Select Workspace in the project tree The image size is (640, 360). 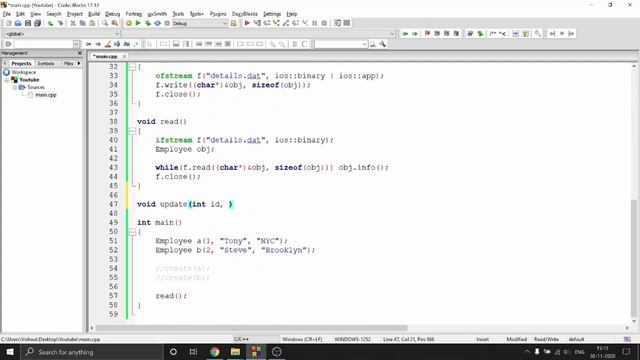pyautogui.click(x=24, y=72)
